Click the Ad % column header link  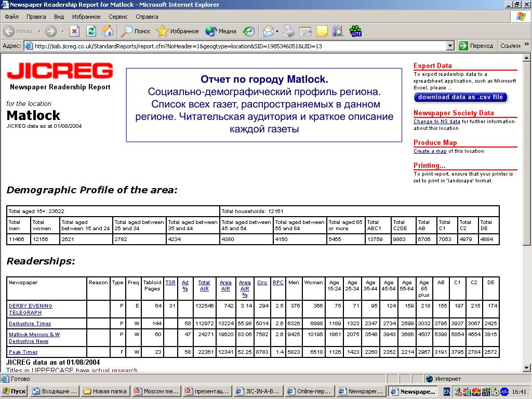click(x=185, y=286)
